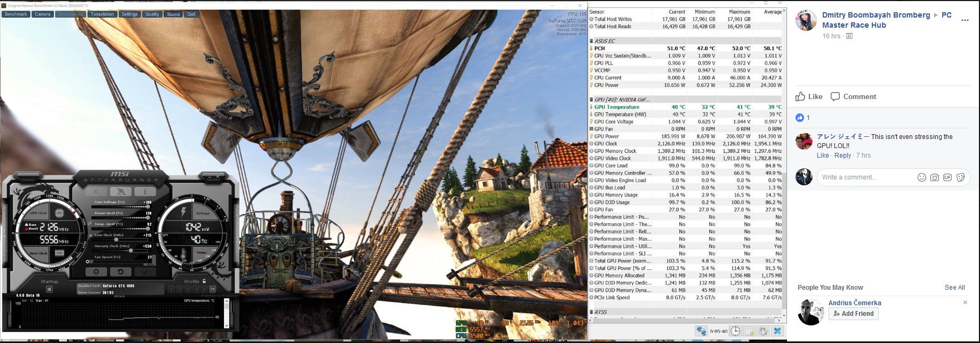980x343 pixels.
Task: Click the Quit button in Heaven Benchmark
Action: click(x=191, y=14)
